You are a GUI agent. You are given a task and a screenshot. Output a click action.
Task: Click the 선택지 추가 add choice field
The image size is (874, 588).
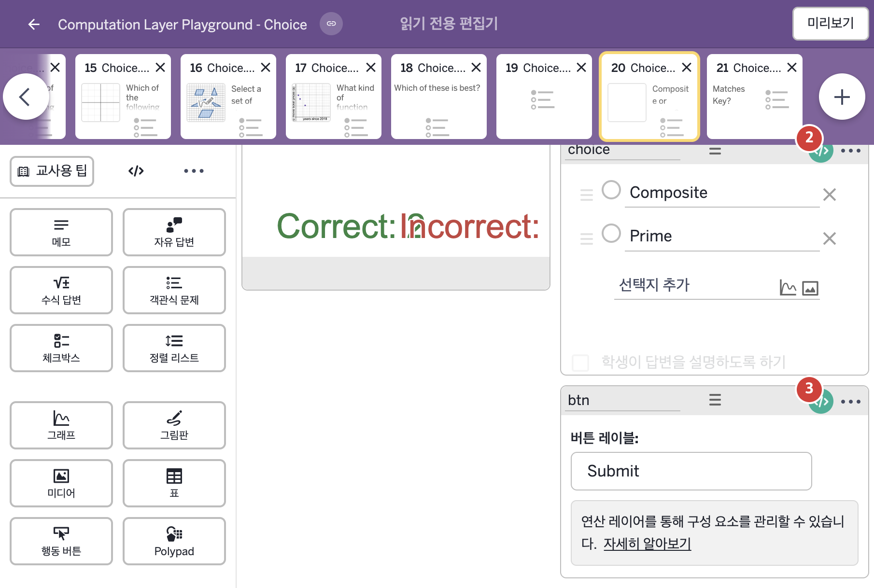[695, 285]
